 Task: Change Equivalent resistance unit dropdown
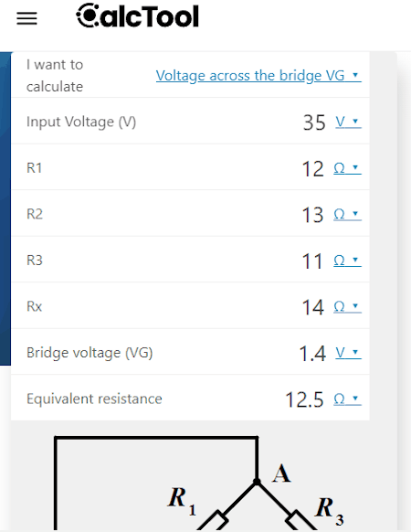pyautogui.click(x=347, y=399)
